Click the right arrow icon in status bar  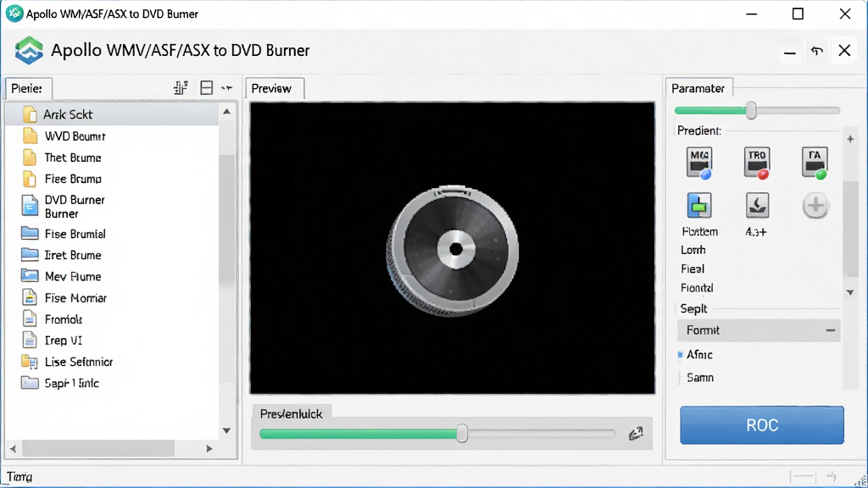pos(831,476)
